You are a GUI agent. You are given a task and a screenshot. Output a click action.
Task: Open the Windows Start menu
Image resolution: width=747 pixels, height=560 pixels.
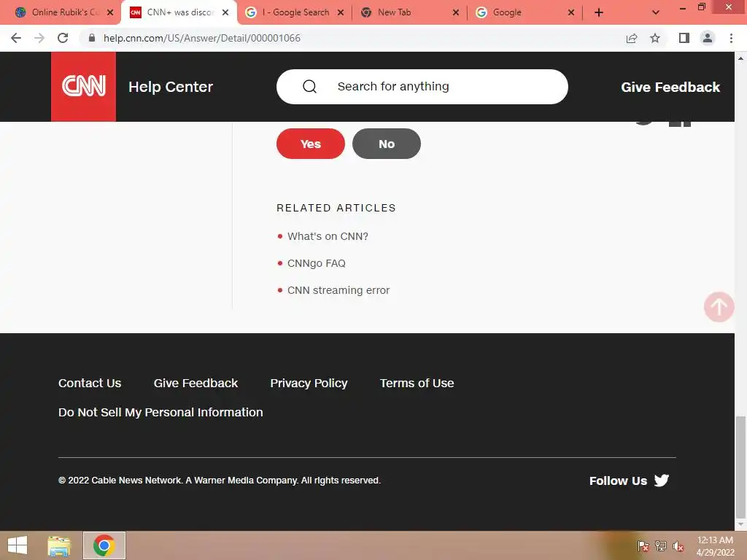(18, 545)
